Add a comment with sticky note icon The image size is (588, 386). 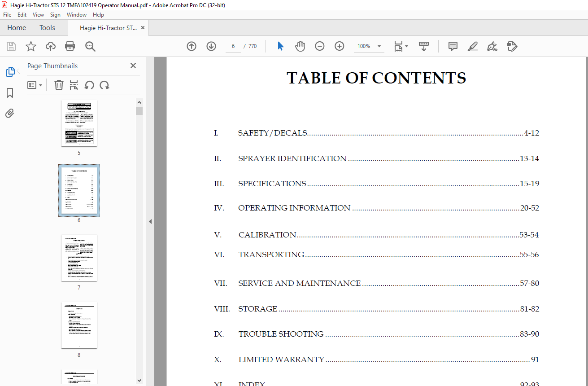click(453, 46)
